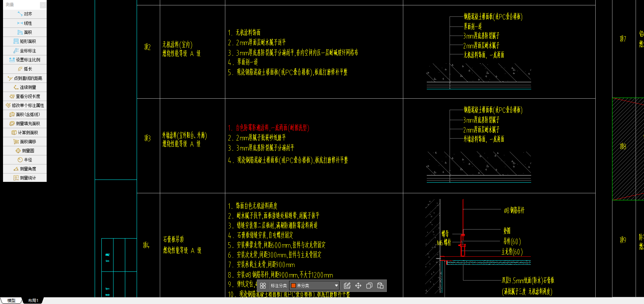Image resolution: width=644 pixels, height=304 pixels.
Task: Click the copy icon in floating toolbar
Action: coord(369,286)
